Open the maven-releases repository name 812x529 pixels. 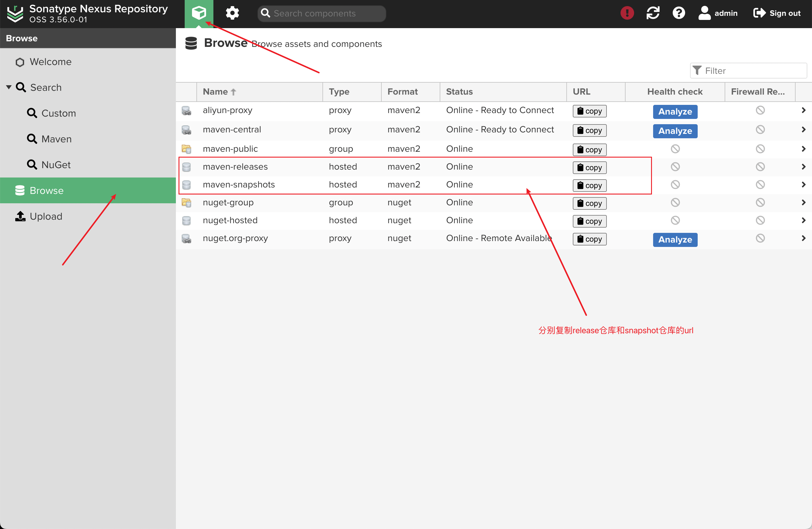235,167
